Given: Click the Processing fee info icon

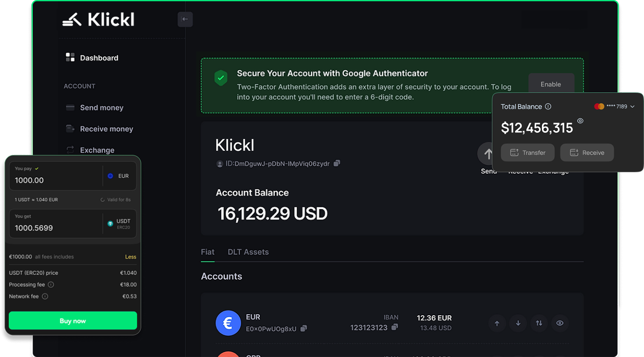Looking at the screenshot, I should (x=51, y=285).
